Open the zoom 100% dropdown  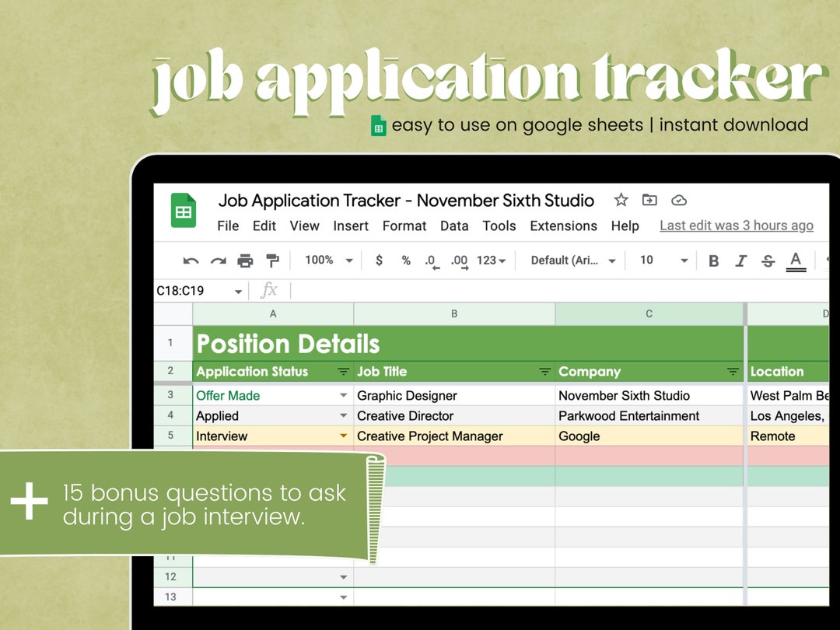coord(329,261)
